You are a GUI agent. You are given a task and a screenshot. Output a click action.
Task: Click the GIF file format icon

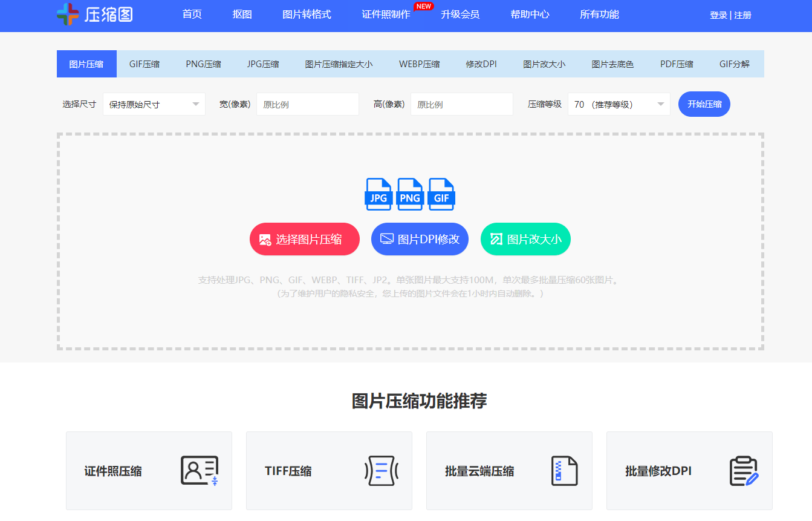(x=441, y=194)
